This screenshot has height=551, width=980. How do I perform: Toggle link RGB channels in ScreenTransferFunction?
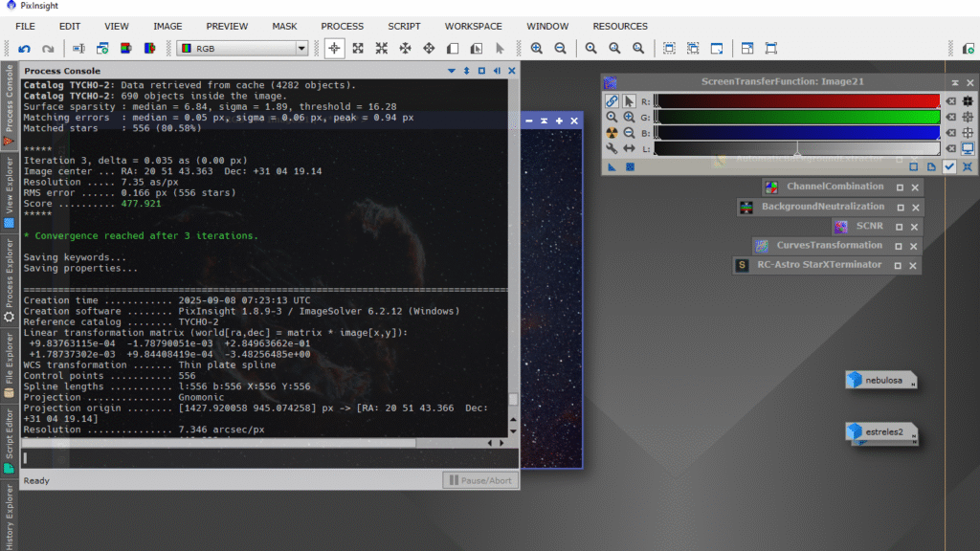click(x=612, y=101)
